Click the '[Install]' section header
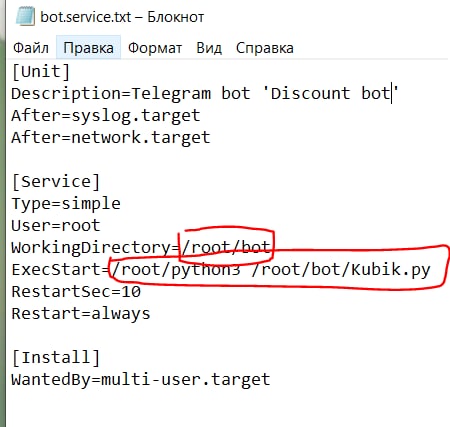Viewport: 450px width, 427px height. pyautogui.click(x=56, y=358)
